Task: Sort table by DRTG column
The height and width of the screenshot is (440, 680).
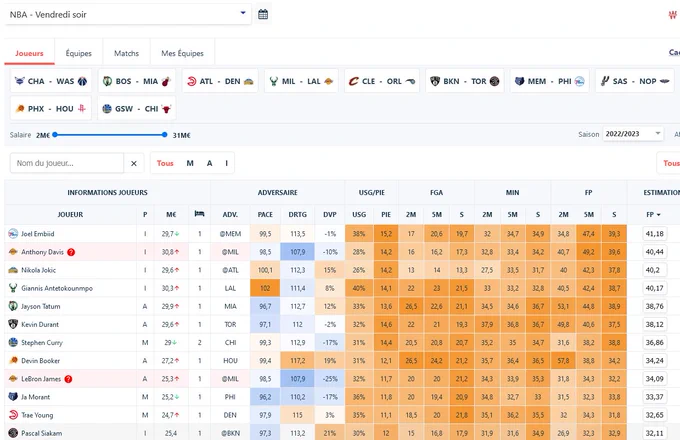Action: click(x=298, y=215)
